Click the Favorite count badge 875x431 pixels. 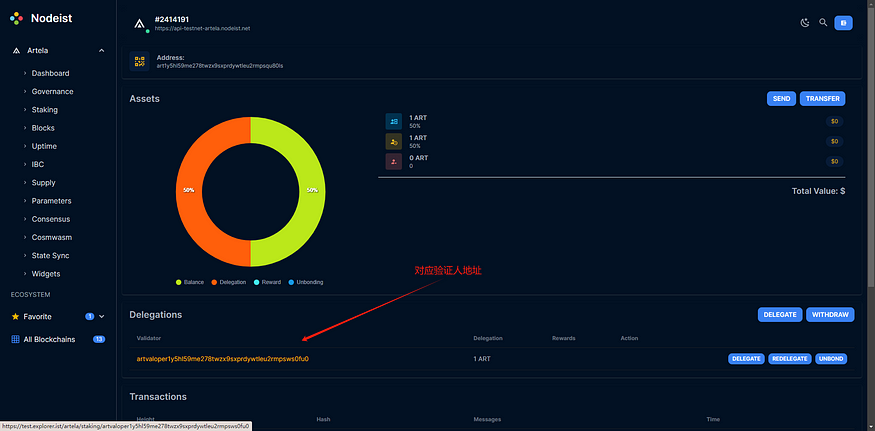click(89, 317)
